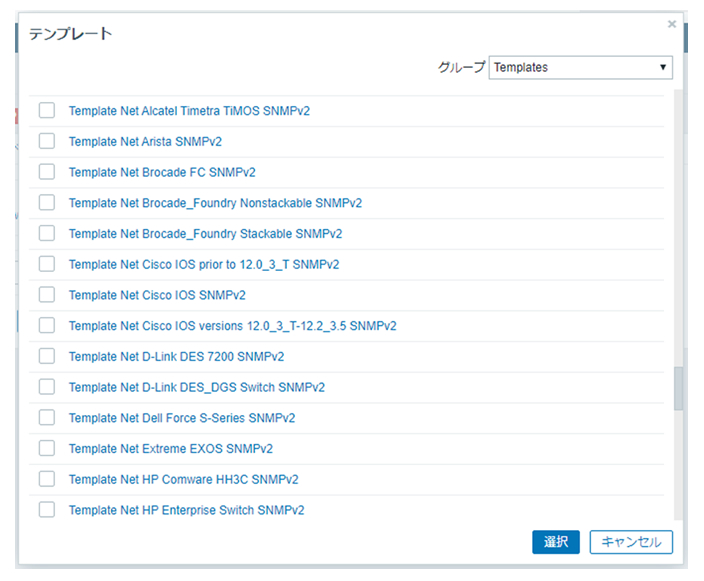The image size is (704, 581).
Task: Click the Template Net Arista SNMPv2 link
Action: 145,141
